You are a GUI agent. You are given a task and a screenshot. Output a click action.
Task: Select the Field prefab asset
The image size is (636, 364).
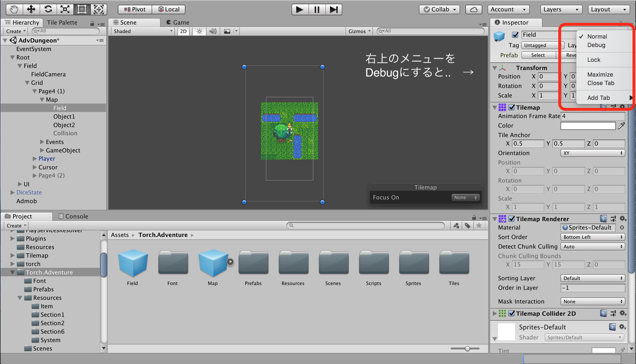point(133,267)
